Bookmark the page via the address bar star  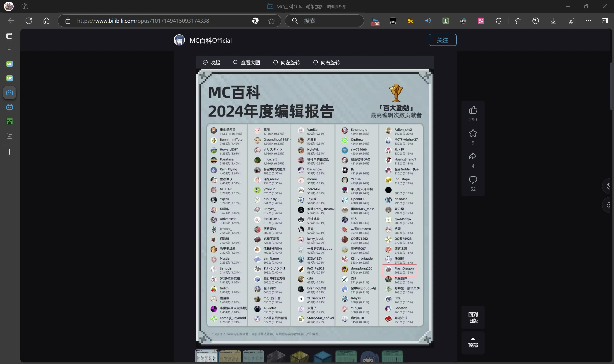[x=271, y=21]
